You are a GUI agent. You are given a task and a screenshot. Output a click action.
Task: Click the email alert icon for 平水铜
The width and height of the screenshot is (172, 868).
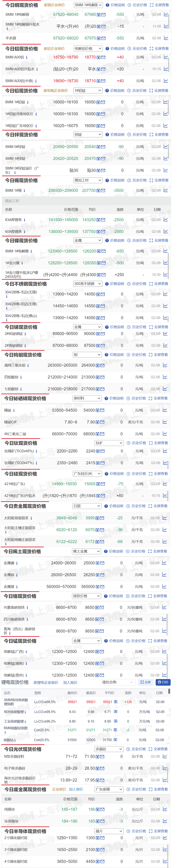click(x=103, y=38)
